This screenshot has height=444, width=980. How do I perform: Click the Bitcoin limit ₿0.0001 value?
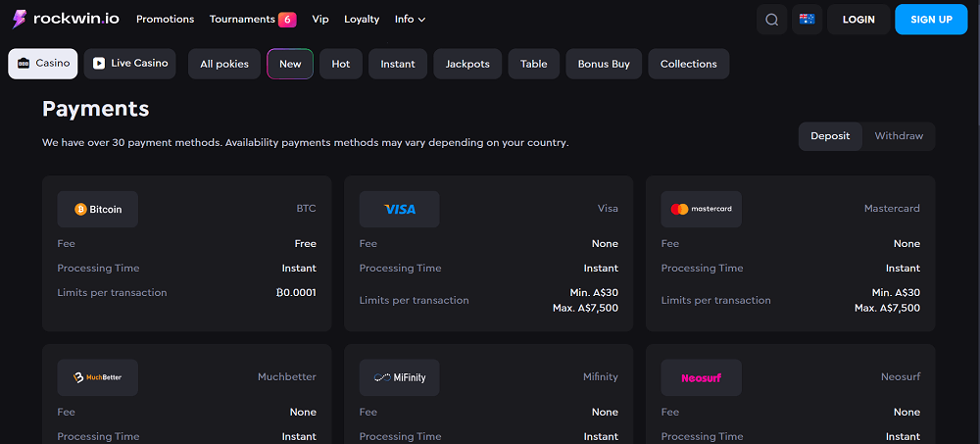tap(296, 293)
